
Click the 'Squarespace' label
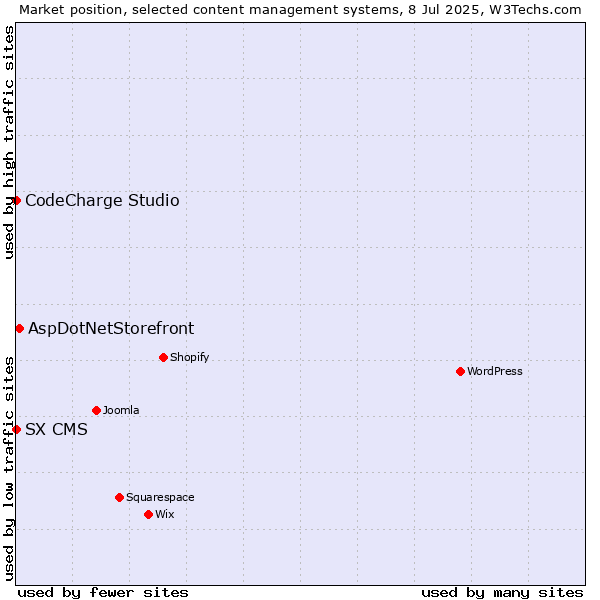pyautogui.click(x=160, y=497)
